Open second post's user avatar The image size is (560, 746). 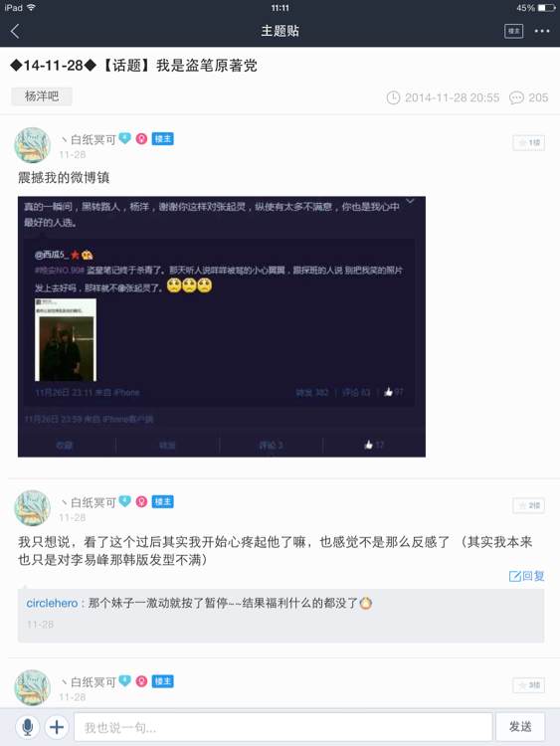(x=33, y=508)
